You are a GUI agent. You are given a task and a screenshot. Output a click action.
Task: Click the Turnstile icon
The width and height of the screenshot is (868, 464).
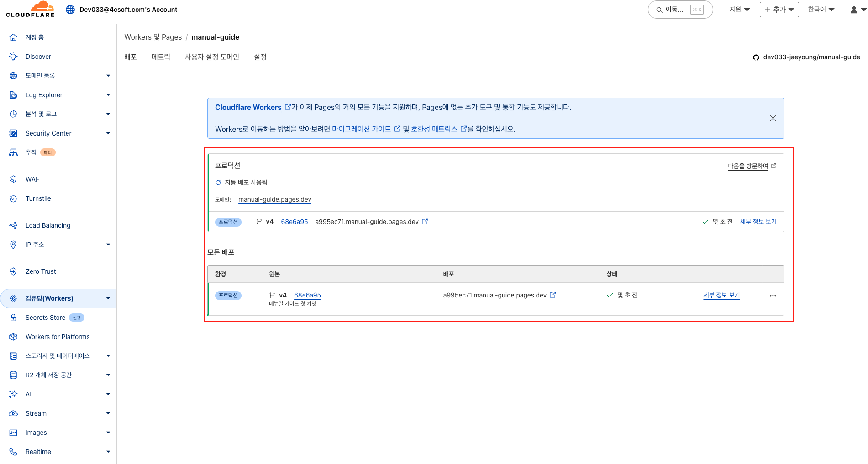[x=13, y=198]
